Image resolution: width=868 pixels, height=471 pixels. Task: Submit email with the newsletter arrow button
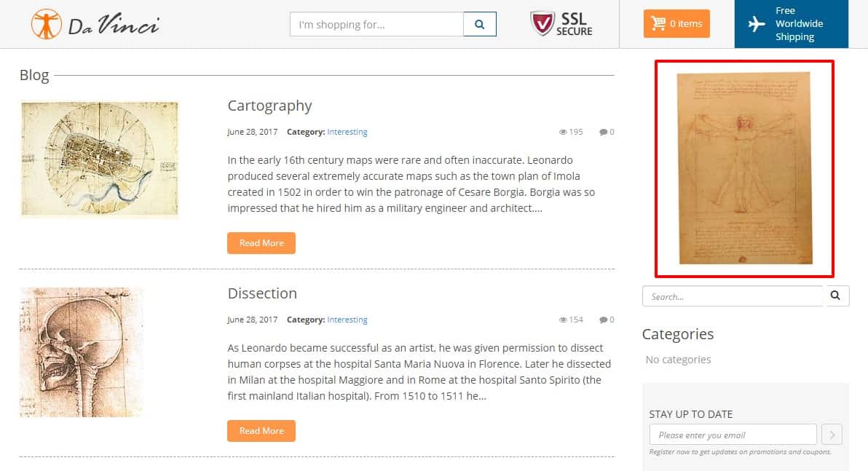[832, 435]
